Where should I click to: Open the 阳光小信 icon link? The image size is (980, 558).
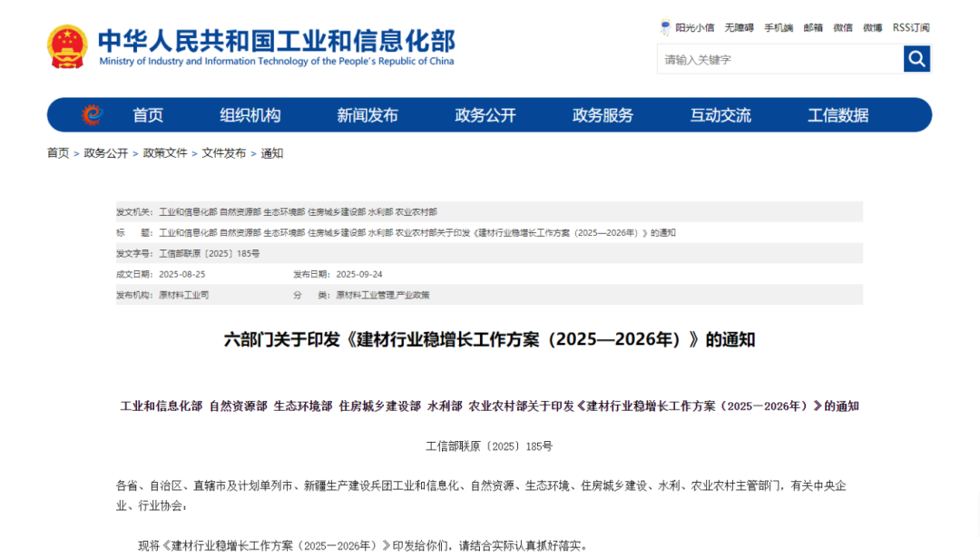point(690,27)
